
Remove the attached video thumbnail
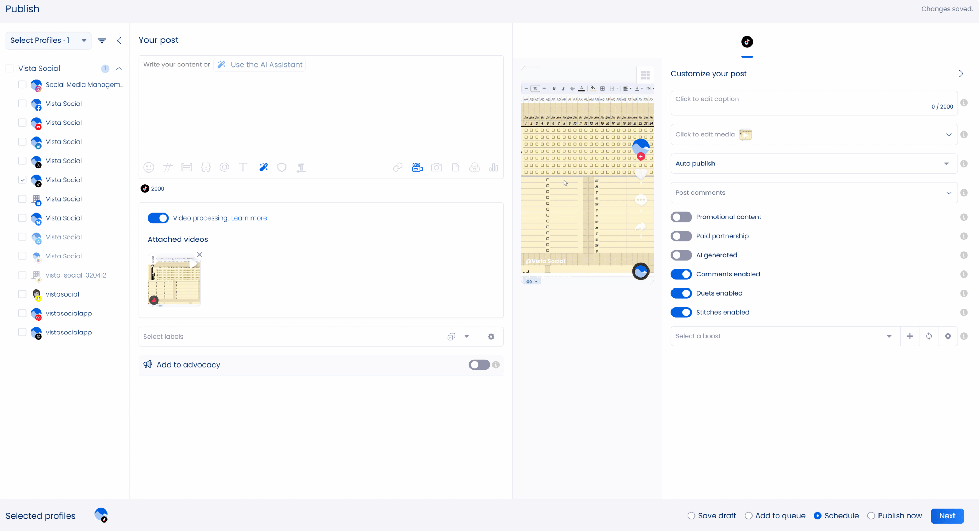(199, 255)
